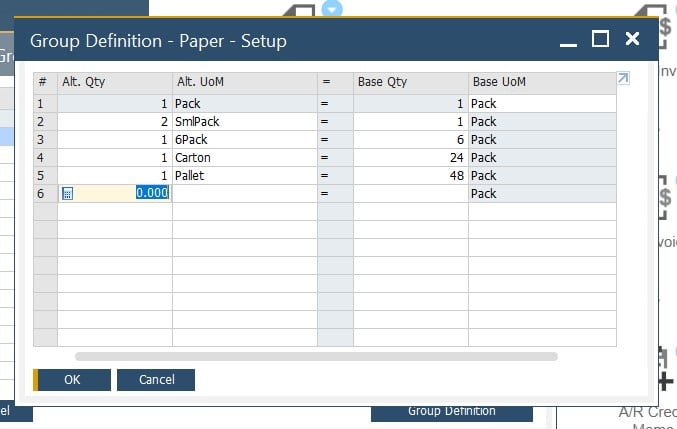Click the empty Alt. UoM cell in row 6
This screenshot has height=429, width=677.
click(245, 194)
